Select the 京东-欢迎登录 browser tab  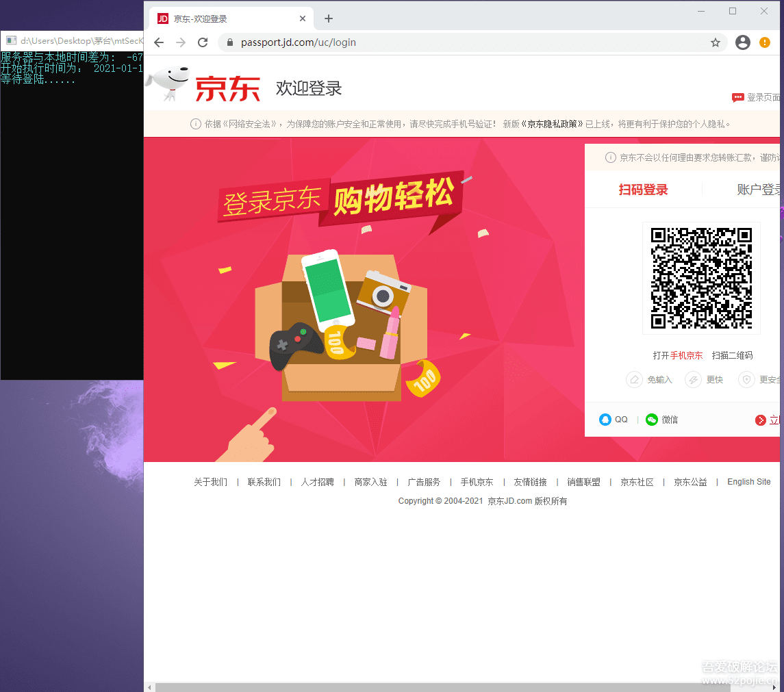(x=231, y=18)
